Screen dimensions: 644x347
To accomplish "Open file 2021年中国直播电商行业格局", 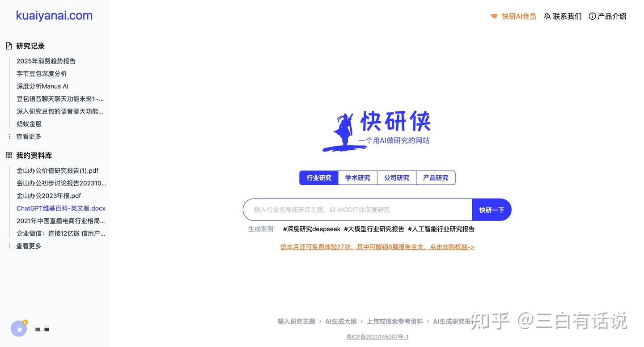I will click(60, 220).
